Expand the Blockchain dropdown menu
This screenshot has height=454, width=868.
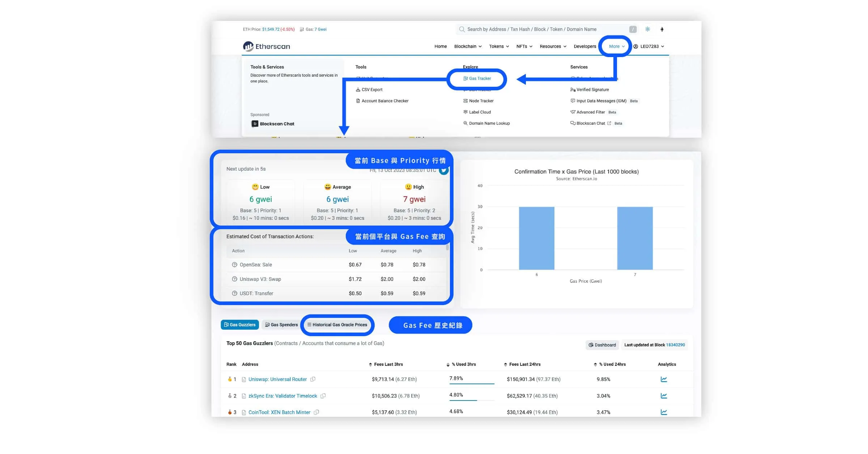pos(468,46)
